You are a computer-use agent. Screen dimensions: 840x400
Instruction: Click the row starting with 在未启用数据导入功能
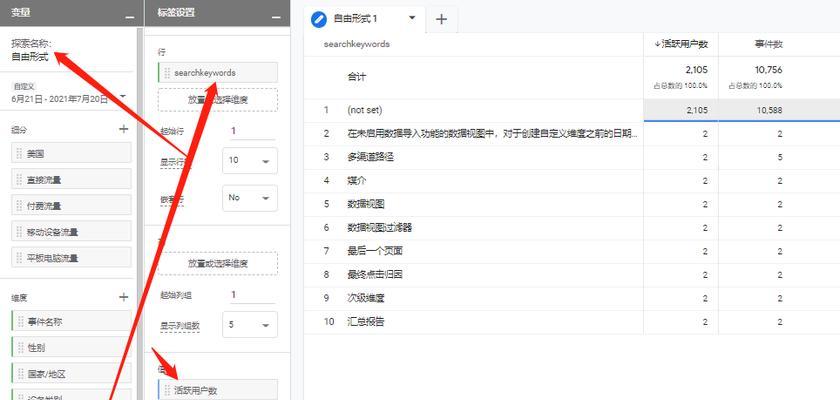(x=572, y=134)
